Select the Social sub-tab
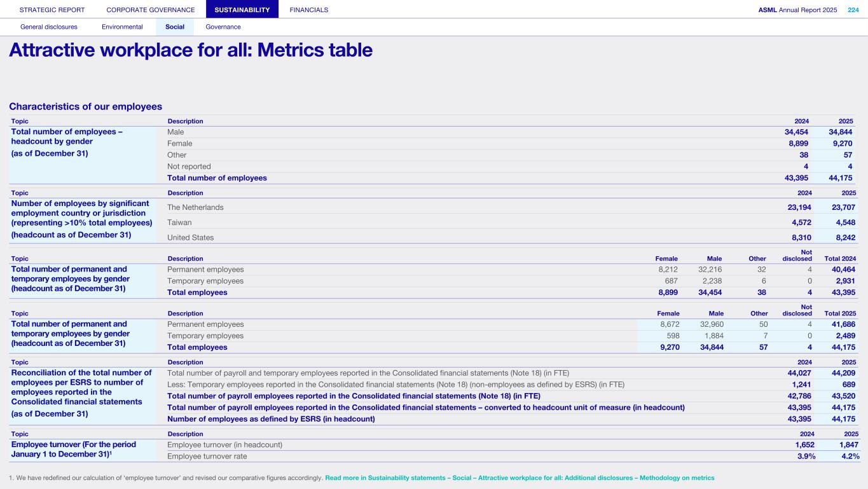Screen dimensions: 868x489 (175, 27)
